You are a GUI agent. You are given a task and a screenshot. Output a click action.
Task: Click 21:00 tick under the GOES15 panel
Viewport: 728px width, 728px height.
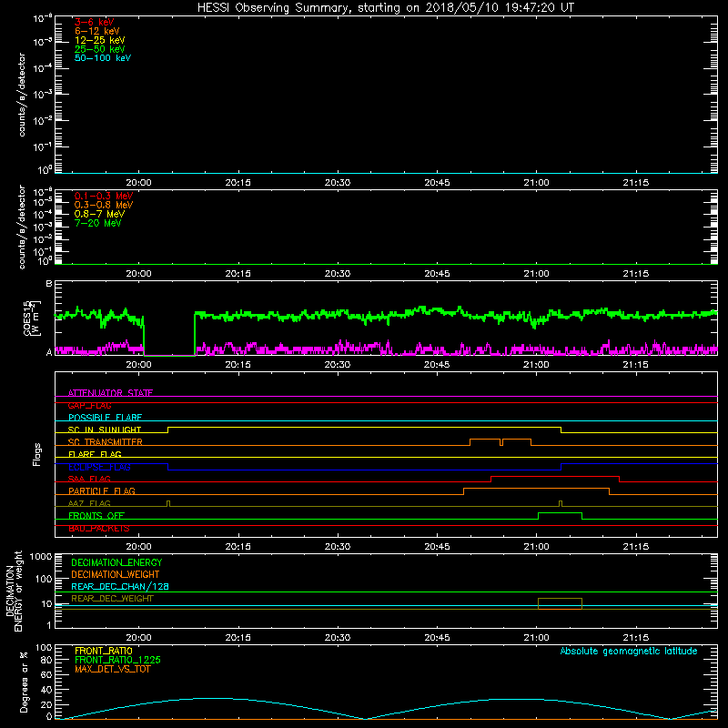click(536, 365)
